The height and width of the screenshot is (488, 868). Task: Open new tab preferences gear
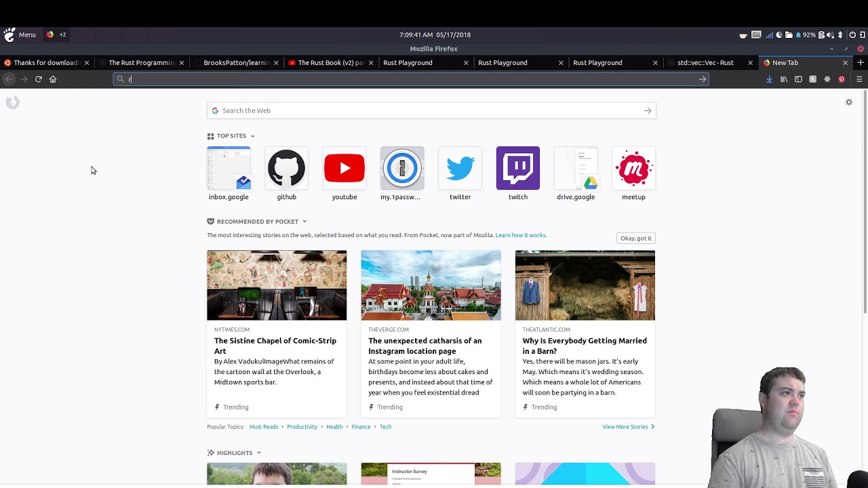(849, 102)
